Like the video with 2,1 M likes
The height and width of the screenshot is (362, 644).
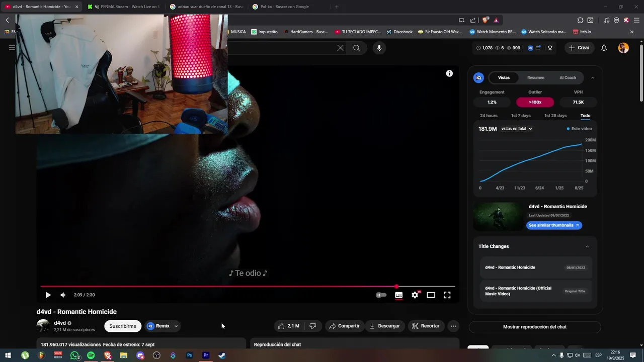tap(289, 326)
